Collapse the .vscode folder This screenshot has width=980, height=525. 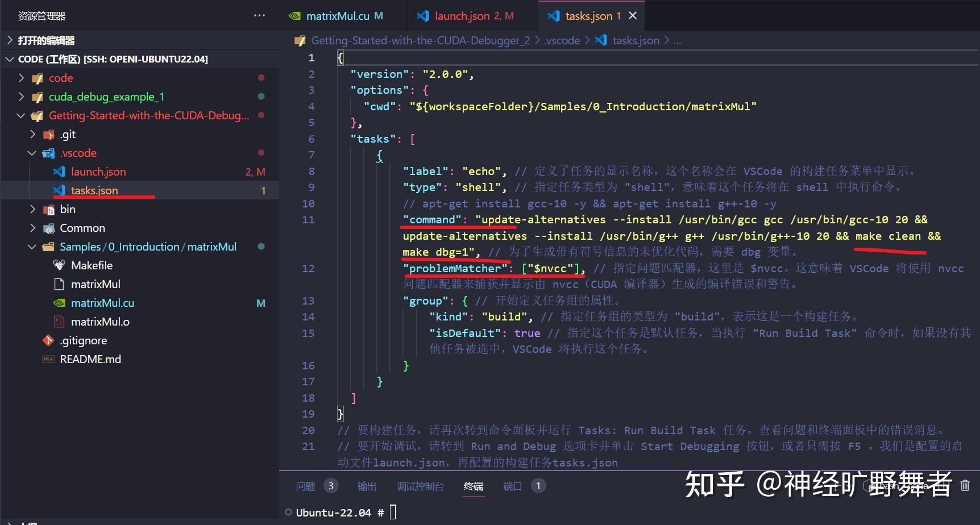[x=32, y=152]
